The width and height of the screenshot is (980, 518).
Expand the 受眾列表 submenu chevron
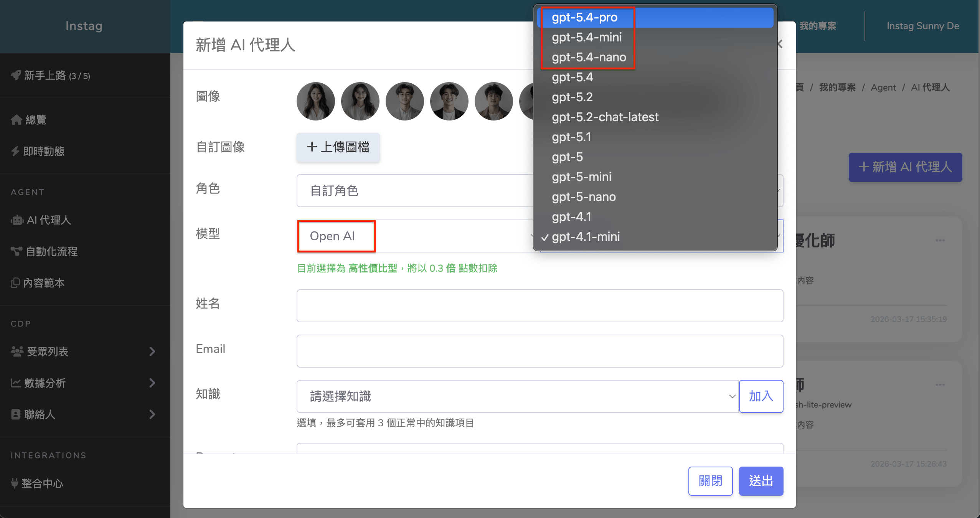(152, 351)
